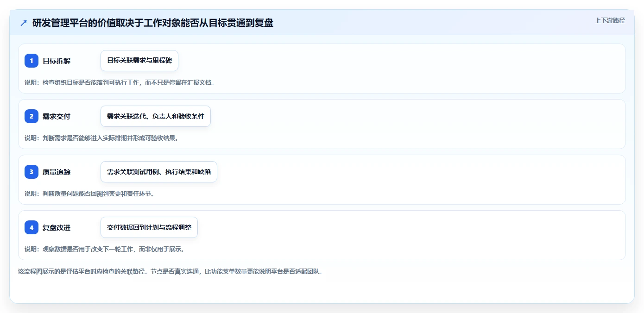
Task: Click the arrow icon beside the title
Action: pyautogui.click(x=24, y=23)
